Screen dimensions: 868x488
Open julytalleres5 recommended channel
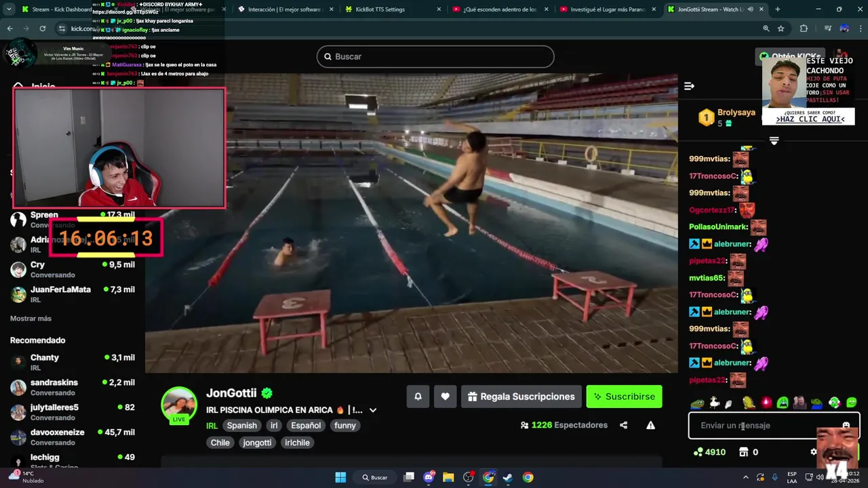pyautogui.click(x=73, y=412)
